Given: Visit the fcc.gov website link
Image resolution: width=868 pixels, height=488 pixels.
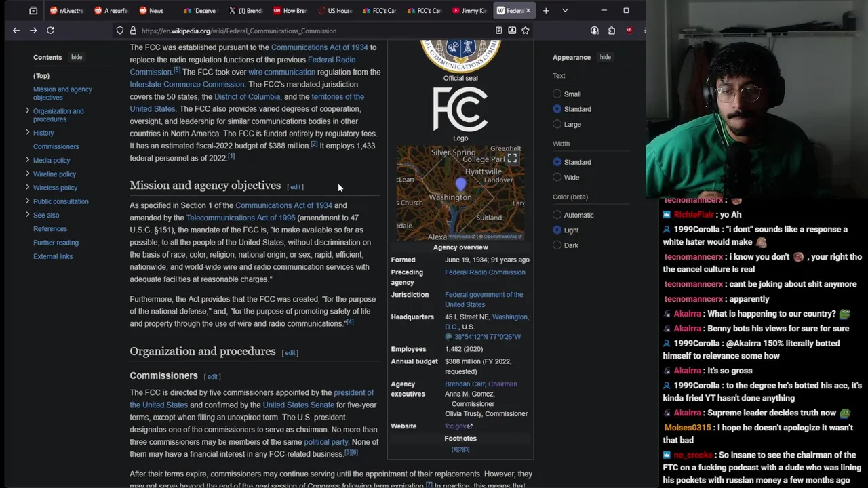Looking at the screenshot, I should point(458,426).
